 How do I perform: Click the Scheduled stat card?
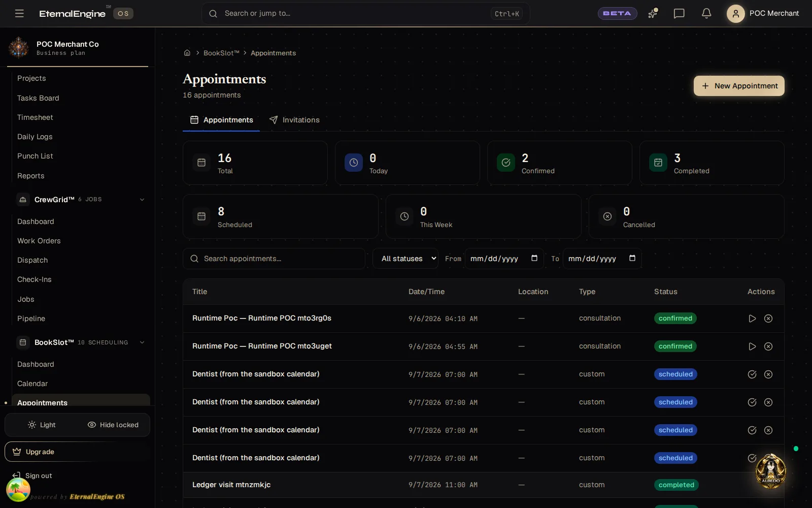280,216
